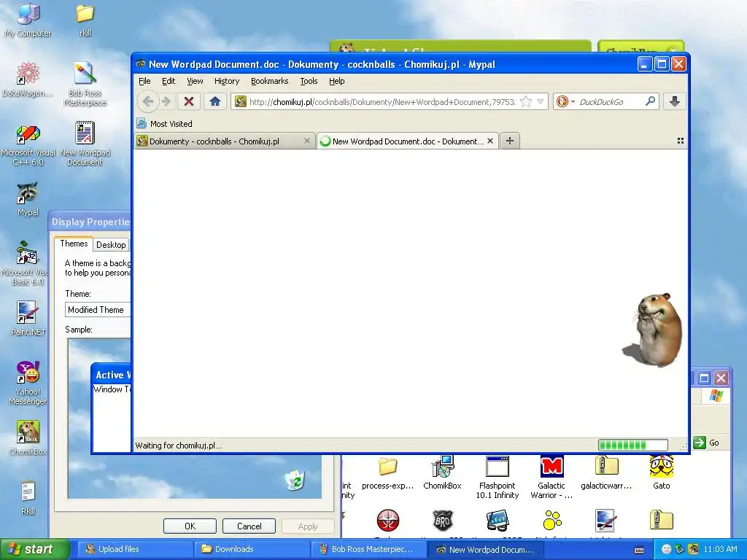This screenshot has width=747, height=560.
Task: Select galacticwarr… zip archive
Action: pos(606,473)
